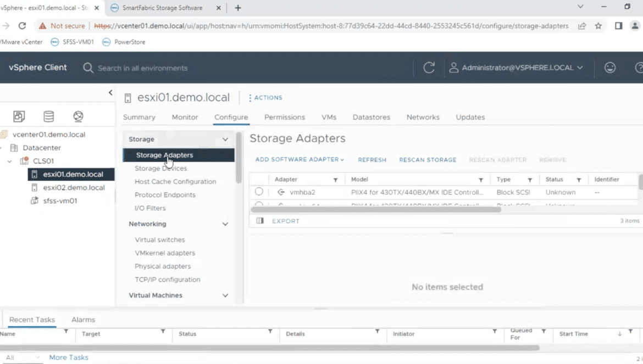Click the browser address bar URL
This screenshot has height=364, width=643.
coord(331,26)
